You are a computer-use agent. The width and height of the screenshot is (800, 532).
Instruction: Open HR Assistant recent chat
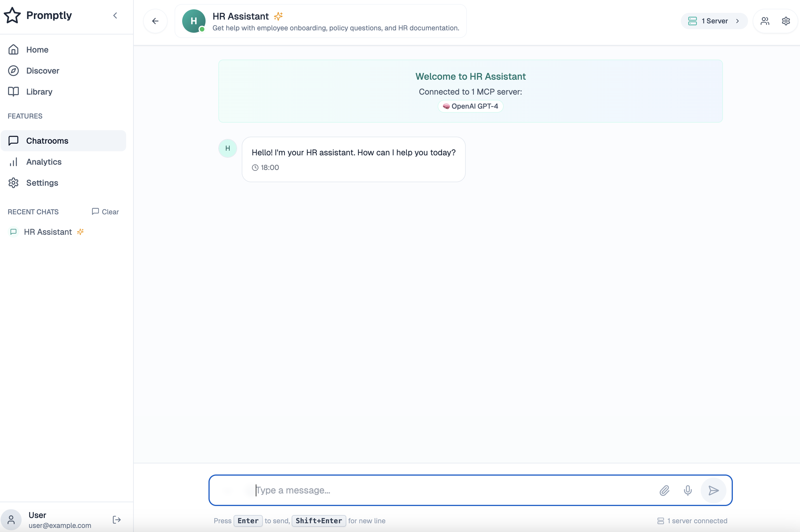pyautogui.click(x=48, y=232)
